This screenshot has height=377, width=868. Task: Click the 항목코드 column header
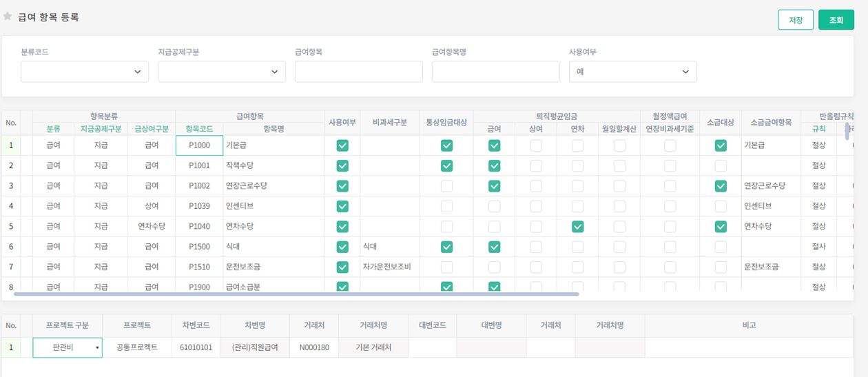click(199, 129)
